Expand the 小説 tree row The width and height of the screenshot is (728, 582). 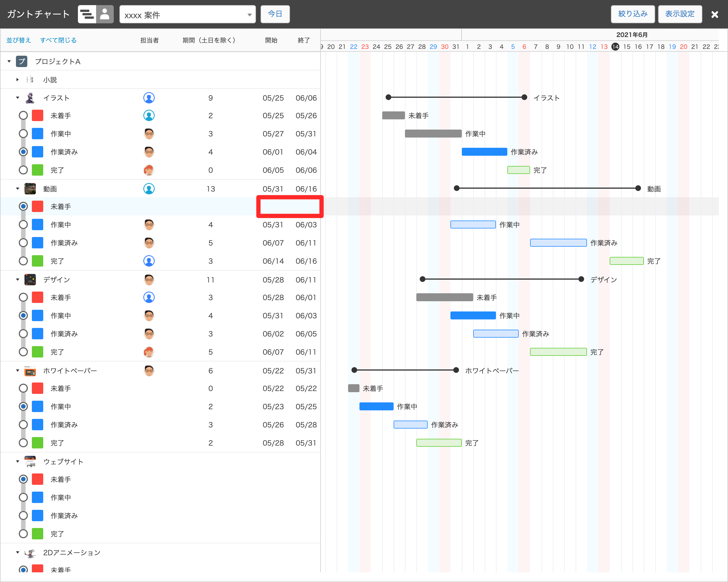coord(18,80)
